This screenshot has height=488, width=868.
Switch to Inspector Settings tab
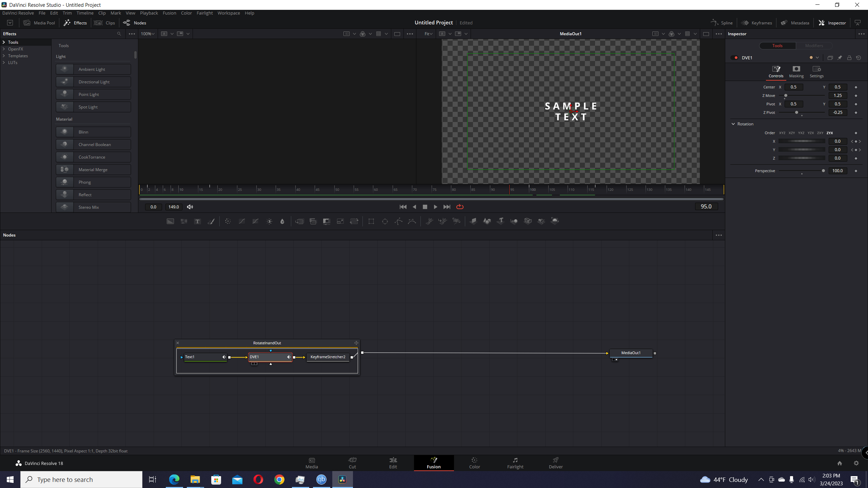(x=816, y=72)
